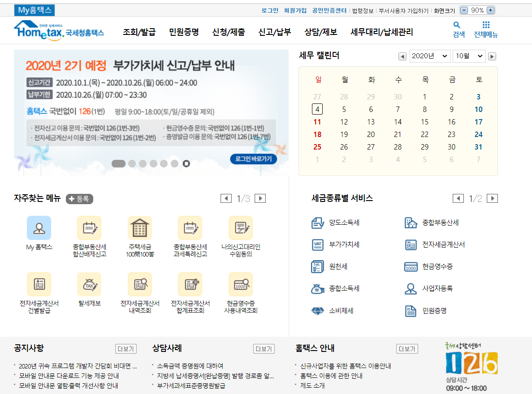Open the 민원증명 top menu
Image resolution: width=532 pixels, height=394 pixels.
click(x=184, y=32)
